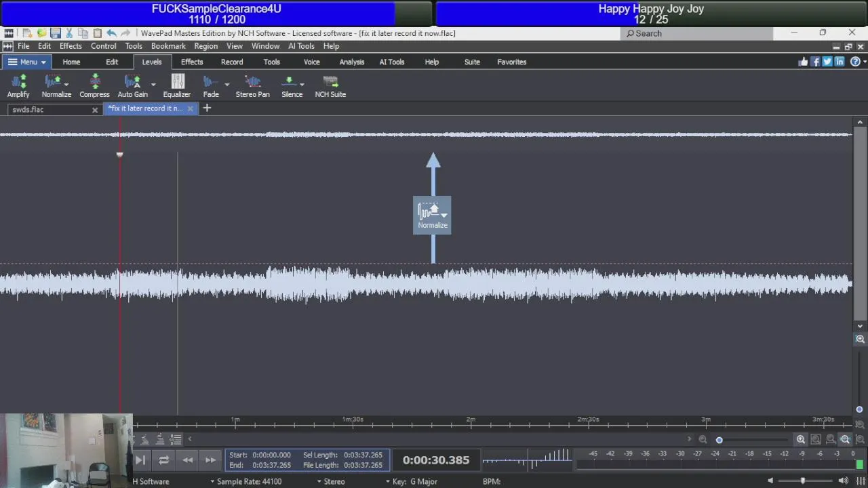Image resolution: width=868 pixels, height=488 pixels.
Task: Open the Key G Major dropdown
Action: point(412,481)
